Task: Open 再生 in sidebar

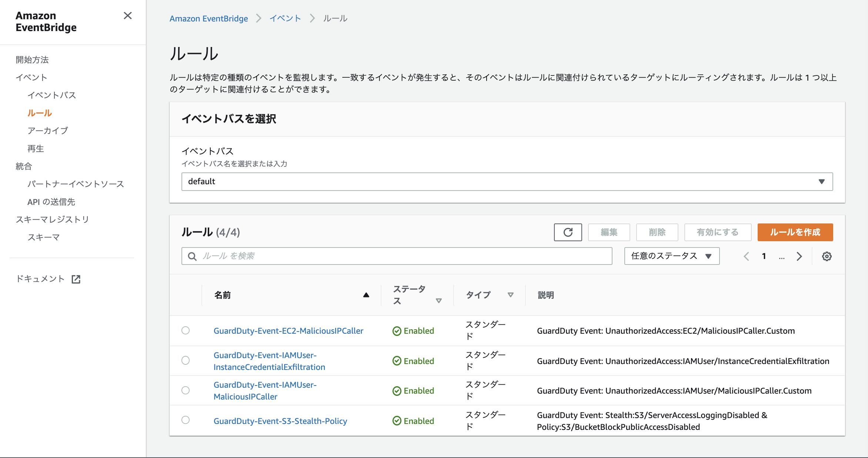Action: pos(36,148)
